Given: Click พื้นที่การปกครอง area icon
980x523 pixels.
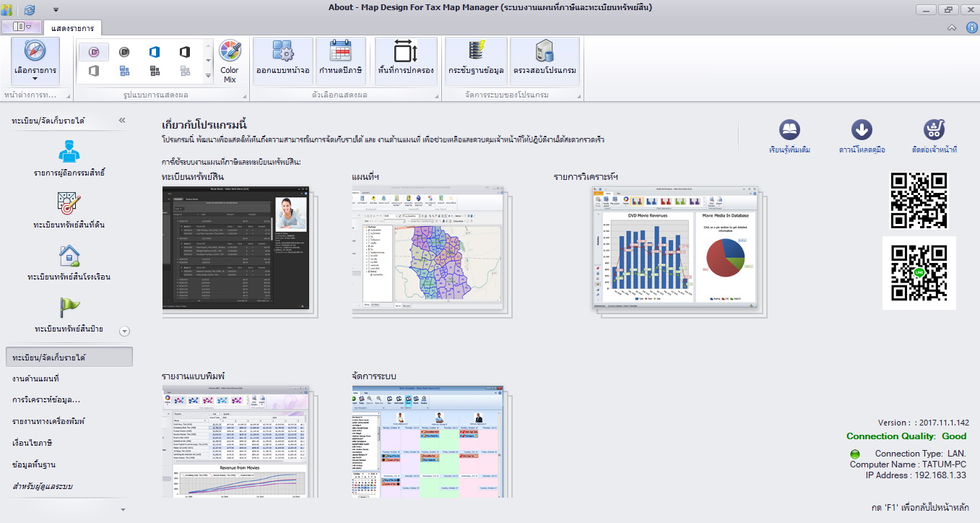Looking at the screenshot, I should (406, 61).
